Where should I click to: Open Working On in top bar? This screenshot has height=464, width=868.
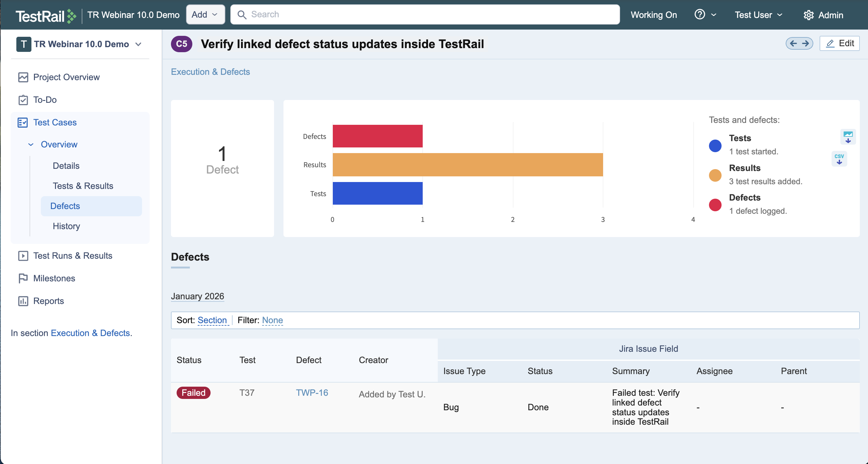(654, 15)
